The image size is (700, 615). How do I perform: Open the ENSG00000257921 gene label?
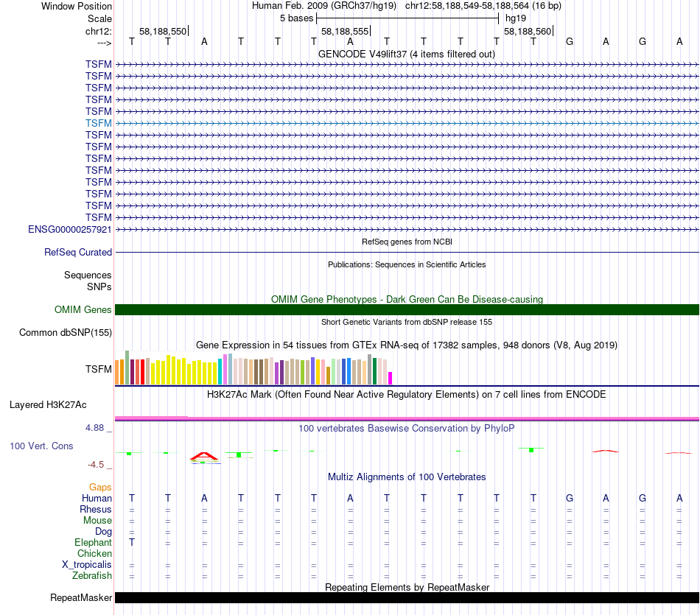[x=70, y=229]
